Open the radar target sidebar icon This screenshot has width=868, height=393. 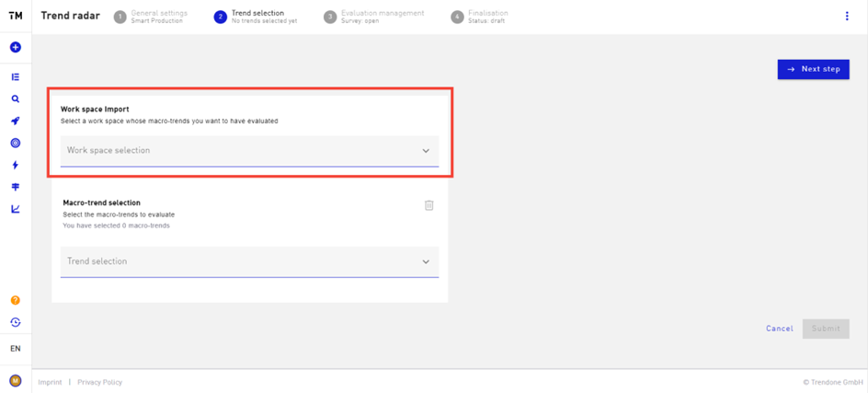(16, 143)
